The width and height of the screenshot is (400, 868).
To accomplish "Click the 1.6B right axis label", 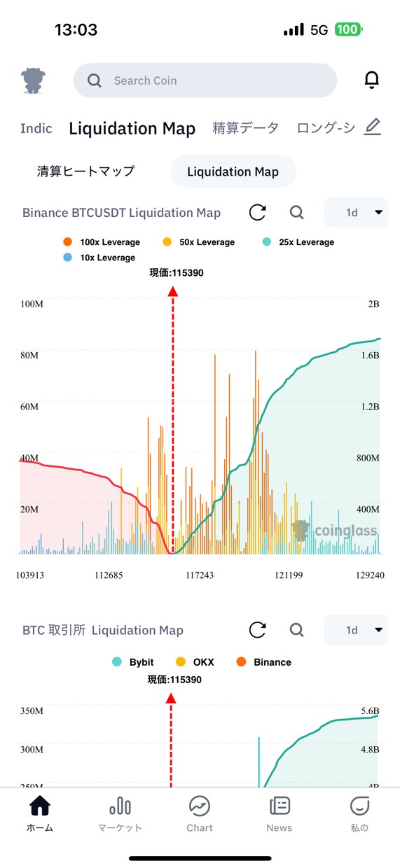I will [369, 355].
